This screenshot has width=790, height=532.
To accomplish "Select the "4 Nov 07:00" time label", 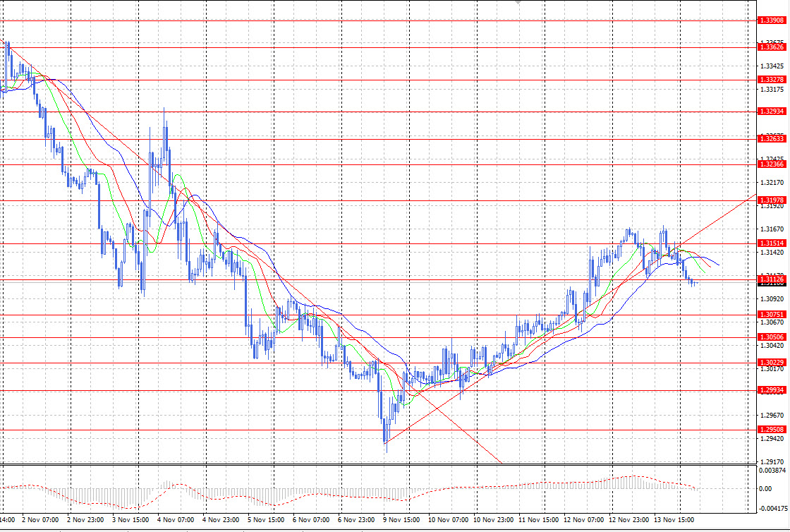I will (176, 519).
